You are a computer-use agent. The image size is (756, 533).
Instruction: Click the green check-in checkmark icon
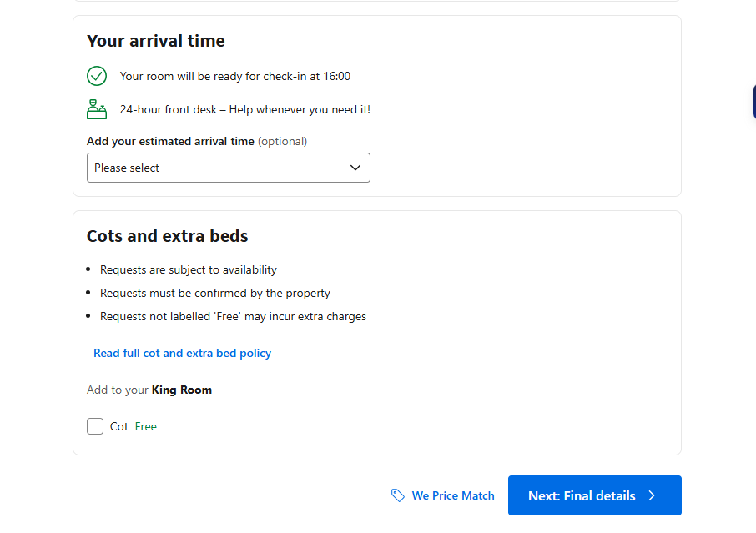(x=97, y=76)
